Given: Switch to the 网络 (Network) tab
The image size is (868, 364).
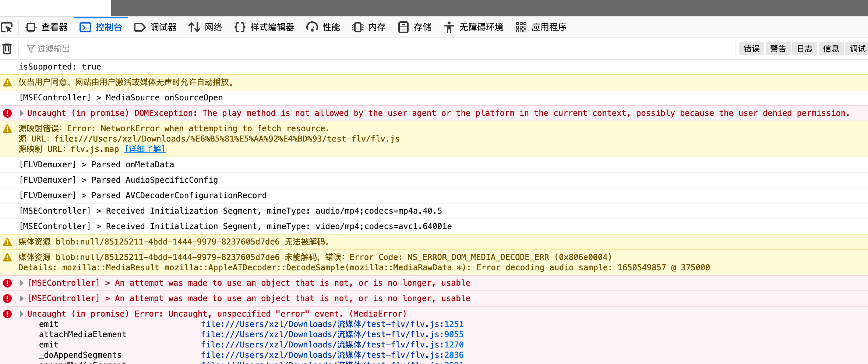Looking at the screenshot, I should click(205, 27).
